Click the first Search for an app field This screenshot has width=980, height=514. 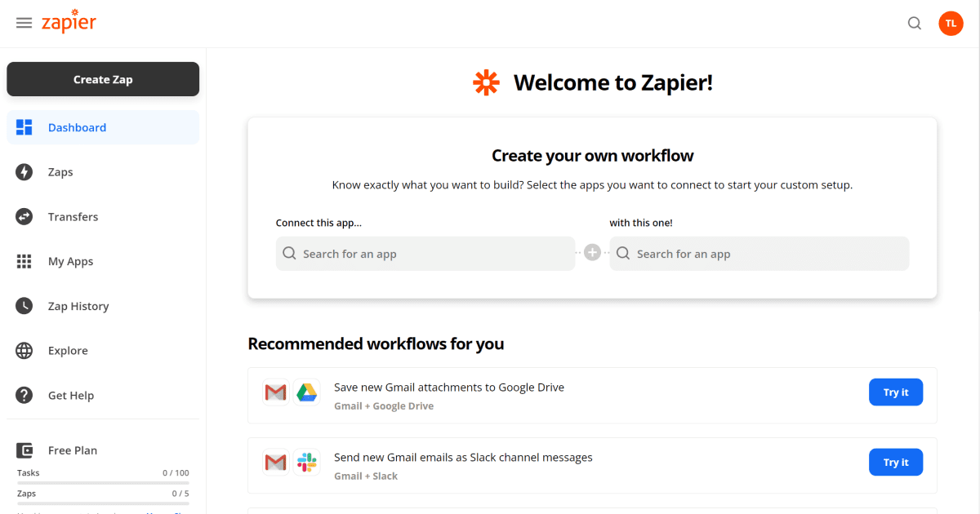tap(425, 253)
